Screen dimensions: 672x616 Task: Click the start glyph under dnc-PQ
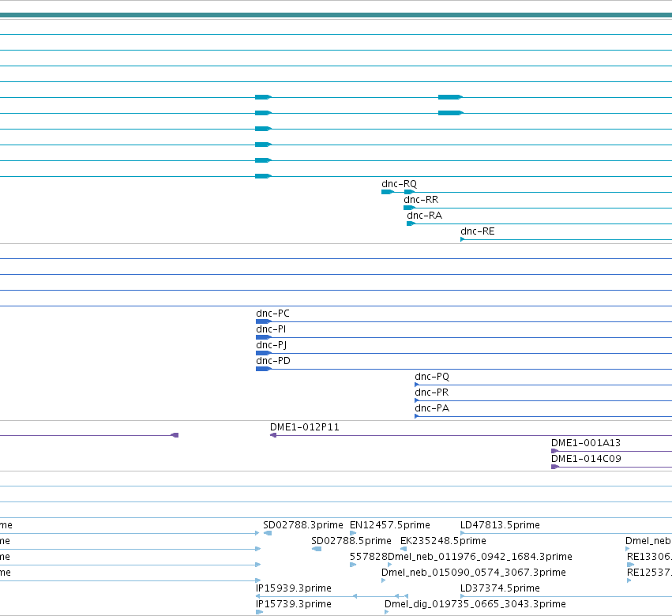[x=417, y=385]
